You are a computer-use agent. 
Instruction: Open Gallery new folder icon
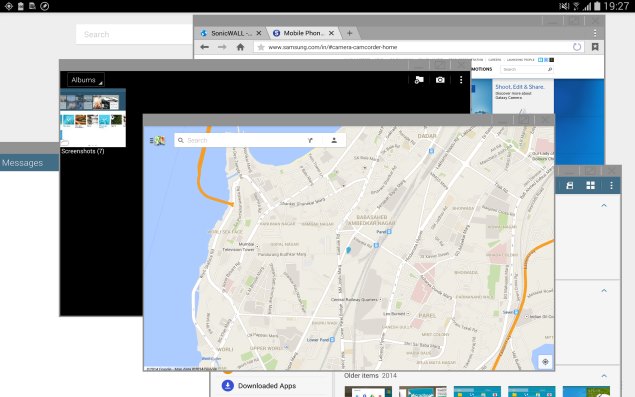(x=419, y=80)
